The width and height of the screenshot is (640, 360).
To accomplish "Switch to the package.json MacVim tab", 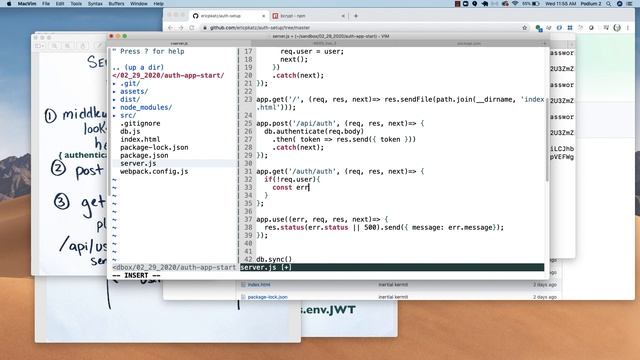I will pos(469,43).
